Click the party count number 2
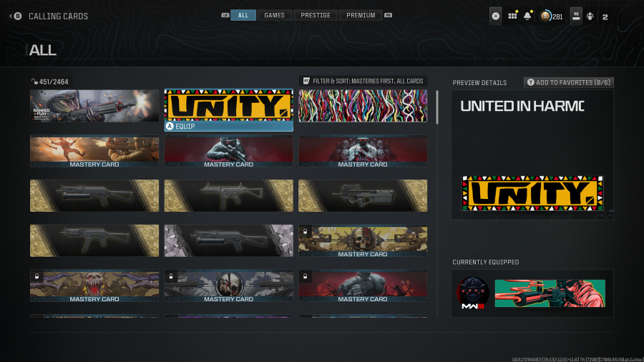 [605, 17]
